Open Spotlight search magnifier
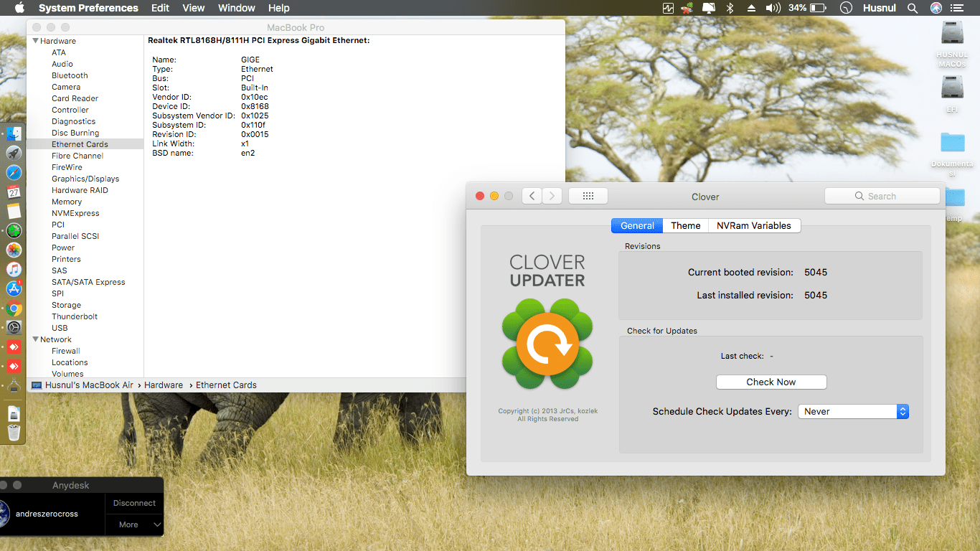The image size is (980, 551). tap(913, 8)
